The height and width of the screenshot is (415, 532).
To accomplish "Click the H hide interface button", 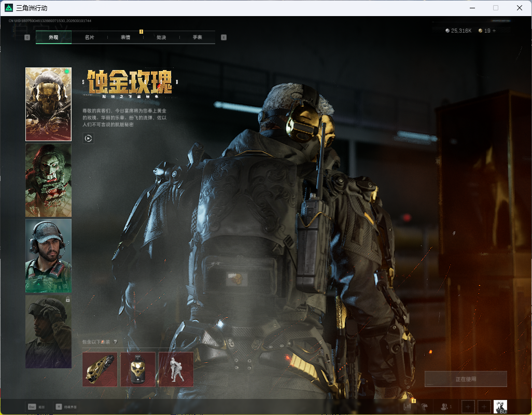I will pos(66,407).
